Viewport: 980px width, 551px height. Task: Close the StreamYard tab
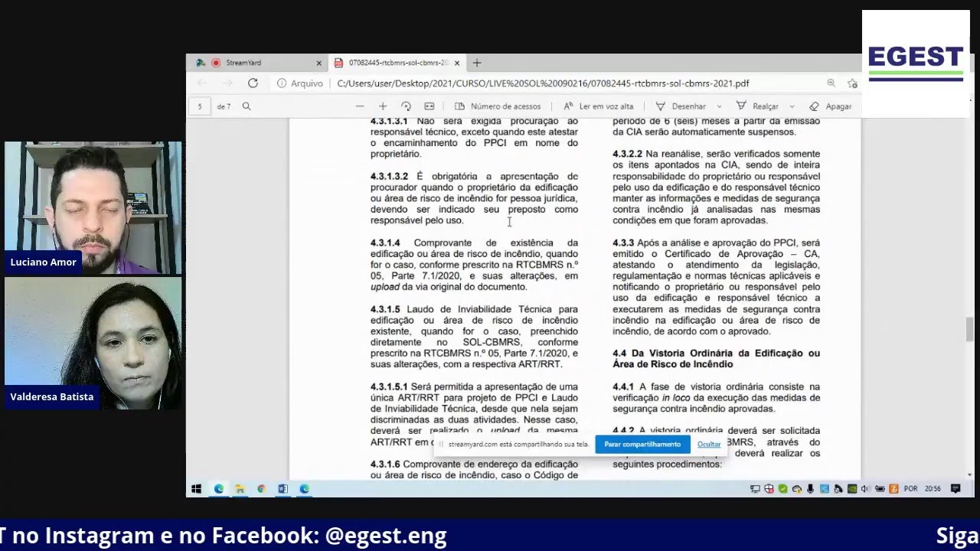tap(319, 63)
